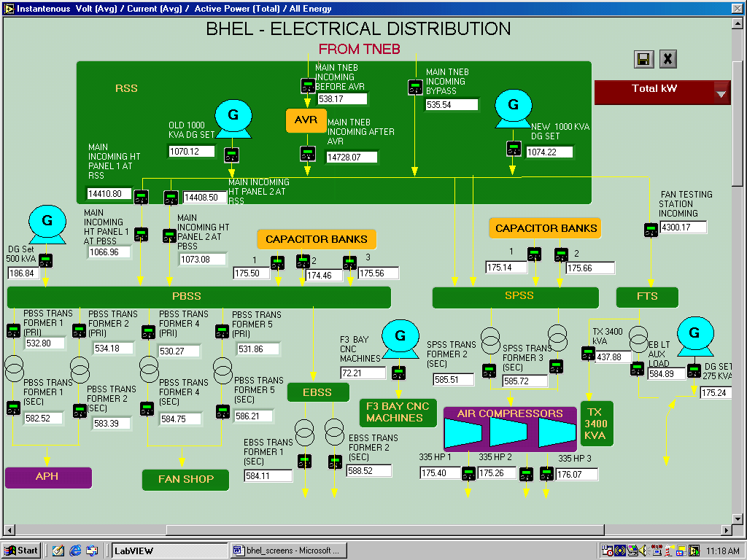The image size is (747, 560).
Task: Click the 11:18 AM taskbar clock
Action: point(723,551)
